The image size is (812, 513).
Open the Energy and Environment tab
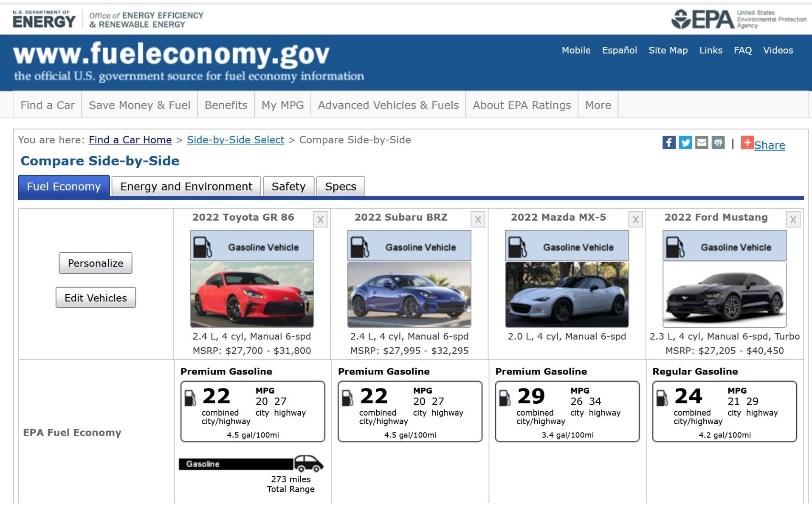tap(186, 187)
